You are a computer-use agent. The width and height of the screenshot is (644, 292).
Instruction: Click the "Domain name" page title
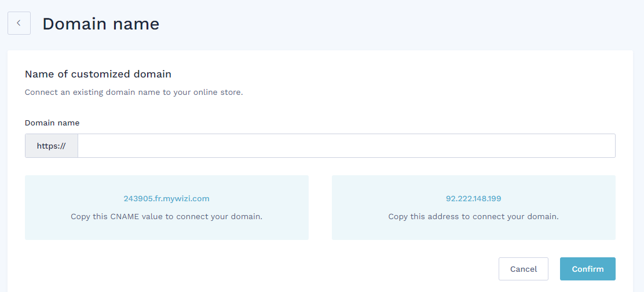[101, 24]
